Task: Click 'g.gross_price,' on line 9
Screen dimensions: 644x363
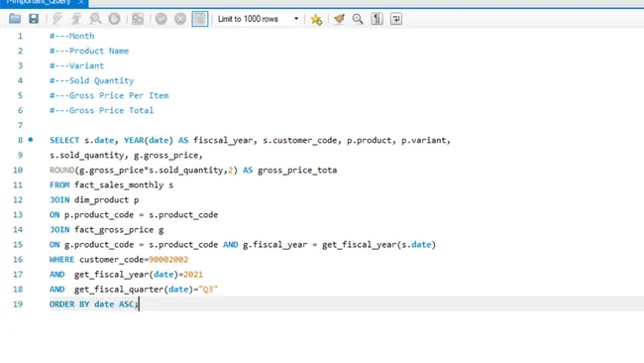Action: [168, 155]
